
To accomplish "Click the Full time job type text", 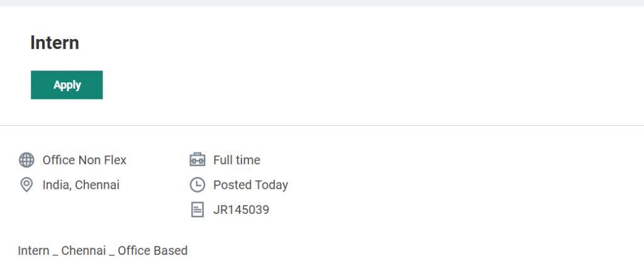I will [236, 160].
